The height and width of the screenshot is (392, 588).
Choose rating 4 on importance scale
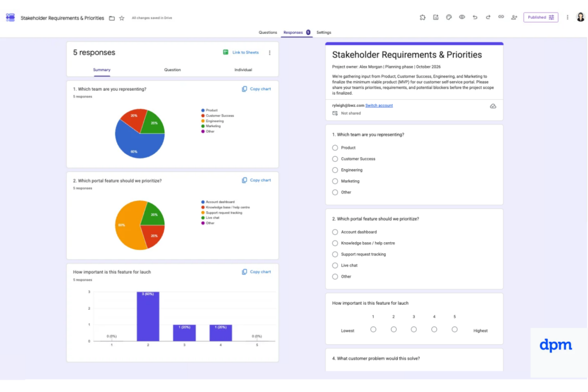click(434, 329)
